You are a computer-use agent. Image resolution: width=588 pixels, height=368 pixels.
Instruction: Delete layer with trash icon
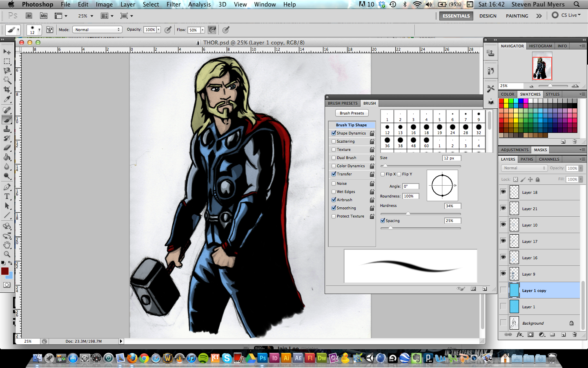tap(575, 334)
